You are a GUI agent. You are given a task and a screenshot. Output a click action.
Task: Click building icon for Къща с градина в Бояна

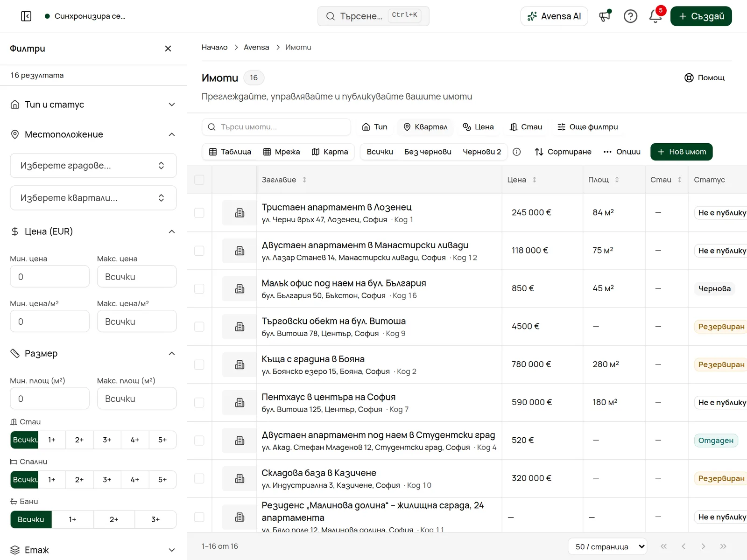pos(240,364)
